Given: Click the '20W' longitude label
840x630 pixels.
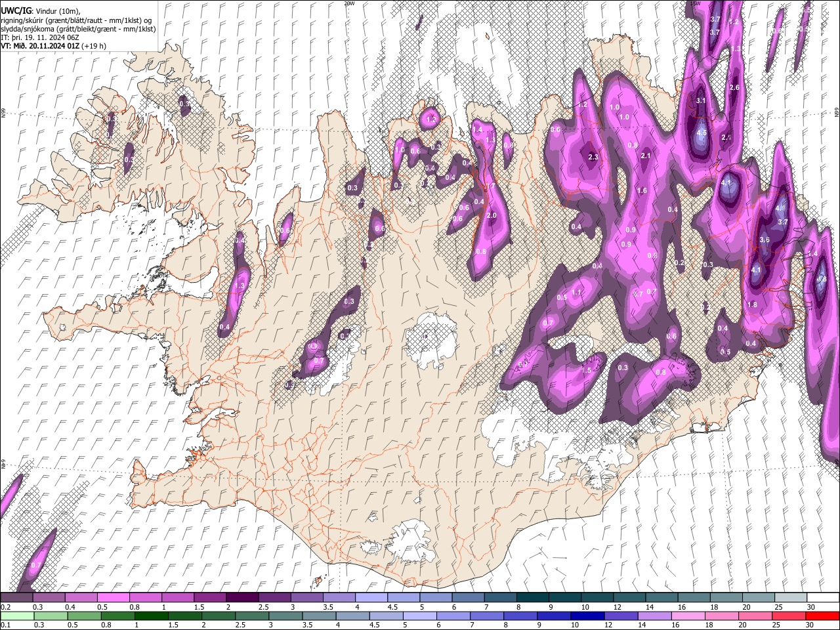Looking at the screenshot, I should pyautogui.click(x=348, y=3).
